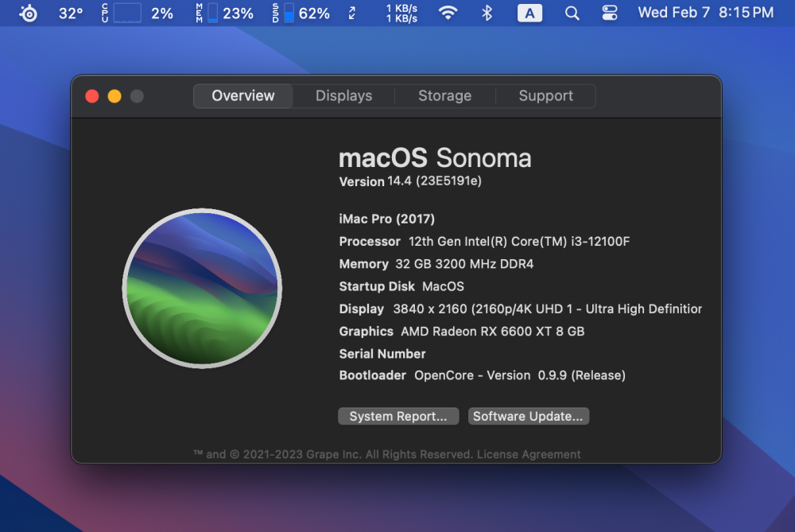Open the Bluetooth menu

click(487, 14)
